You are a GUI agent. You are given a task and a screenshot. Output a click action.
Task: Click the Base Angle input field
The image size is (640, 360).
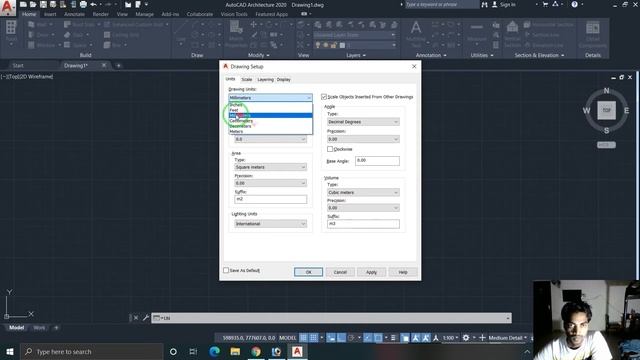(x=377, y=160)
